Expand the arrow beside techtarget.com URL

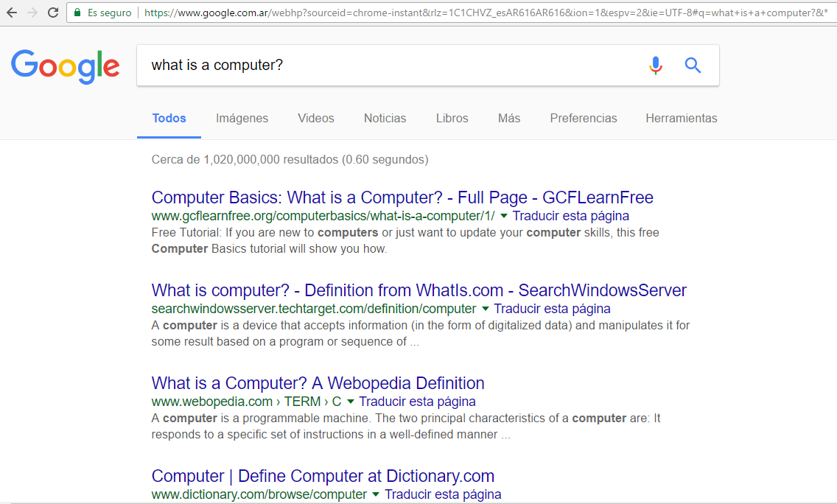click(486, 309)
